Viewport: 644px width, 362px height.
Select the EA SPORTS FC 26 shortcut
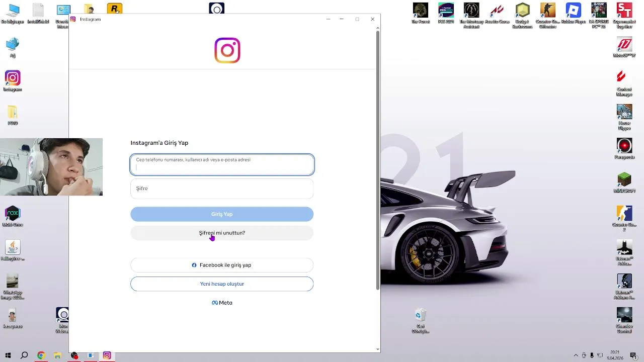point(599,15)
